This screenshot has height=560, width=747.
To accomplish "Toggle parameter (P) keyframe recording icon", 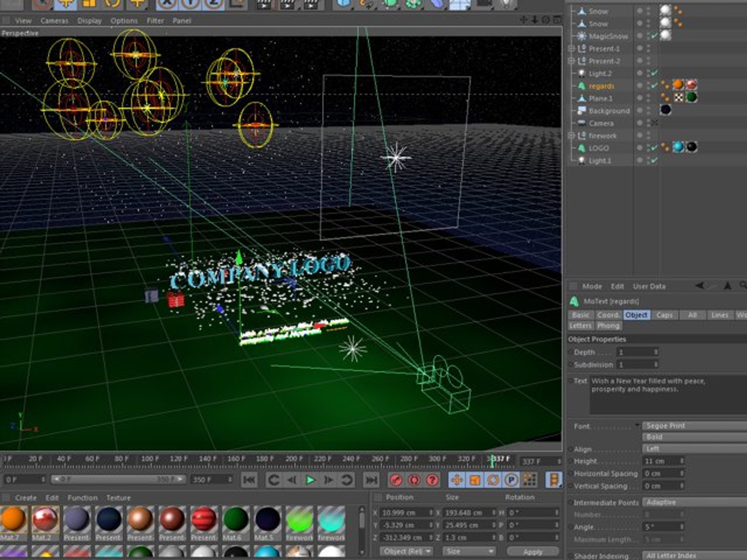I will [511, 480].
